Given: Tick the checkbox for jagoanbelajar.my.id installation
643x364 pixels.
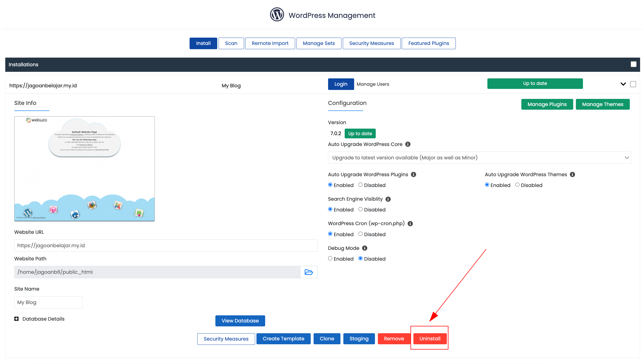Looking at the screenshot, I should coord(633,84).
